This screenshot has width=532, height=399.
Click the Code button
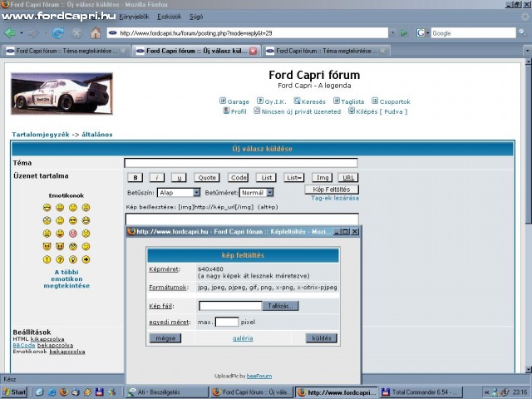coord(239,177)
